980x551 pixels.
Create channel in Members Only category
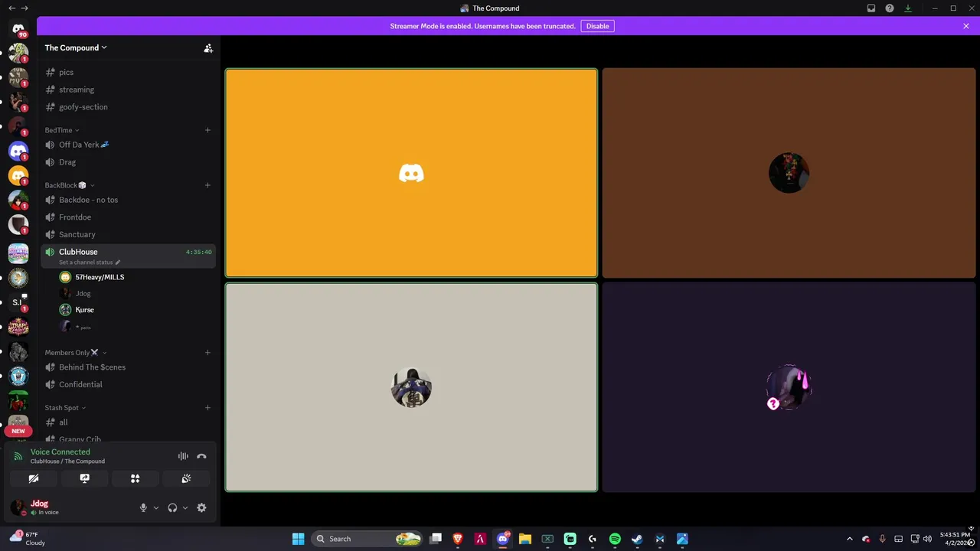point(207,353)
